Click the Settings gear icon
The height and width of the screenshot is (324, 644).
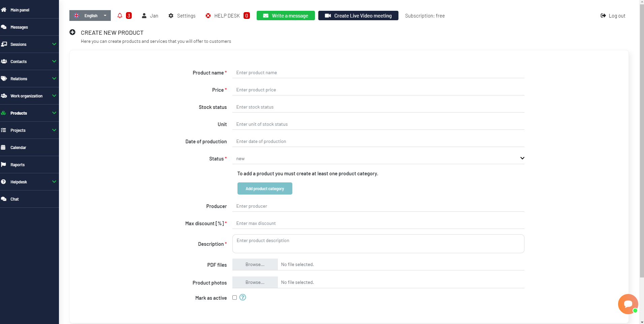click(x=171, y=16)
